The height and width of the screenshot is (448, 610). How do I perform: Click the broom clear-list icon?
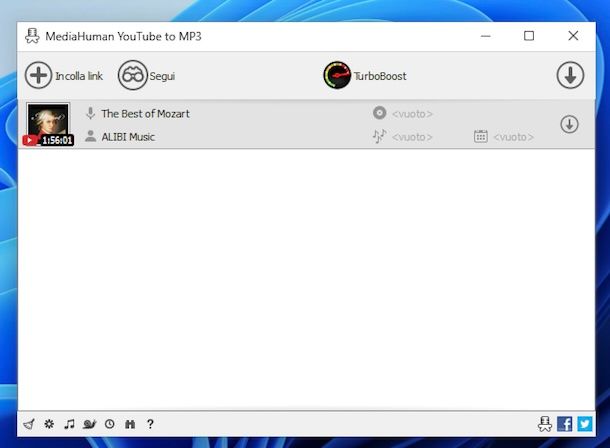point(29,424)
